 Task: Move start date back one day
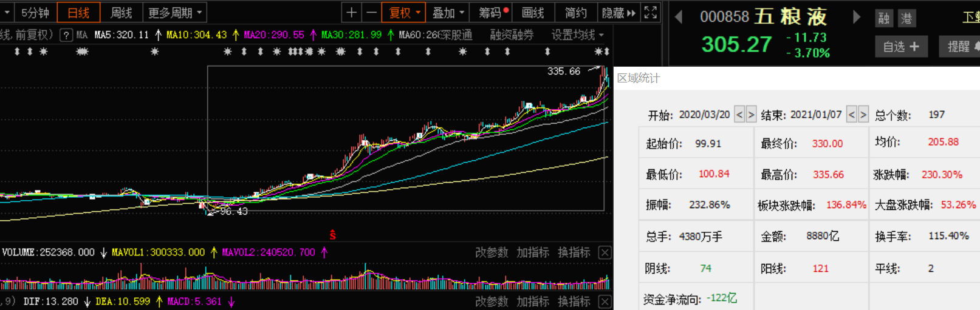[739, 114]
